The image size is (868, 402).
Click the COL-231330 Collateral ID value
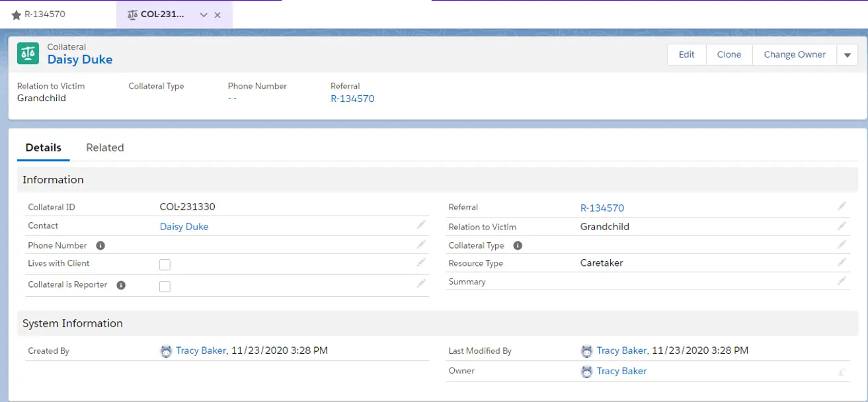[x=188, y=207]
